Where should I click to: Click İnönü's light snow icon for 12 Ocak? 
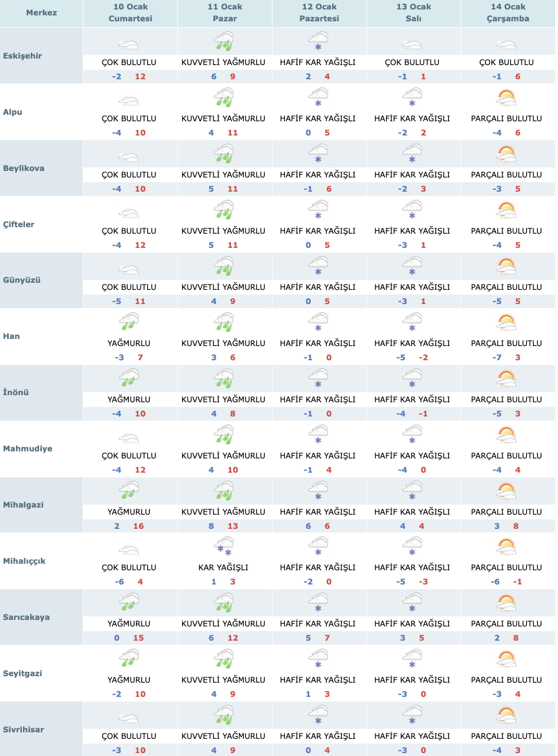(x=318, y=379)
